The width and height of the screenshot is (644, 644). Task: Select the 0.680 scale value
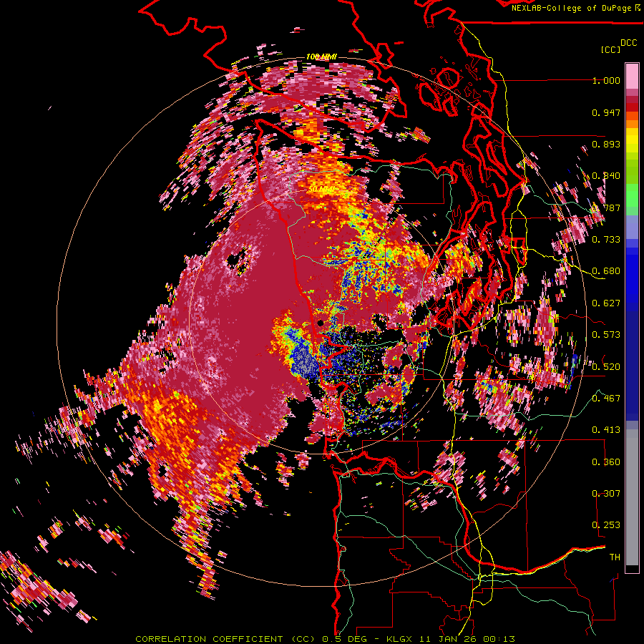coord(606,271)
